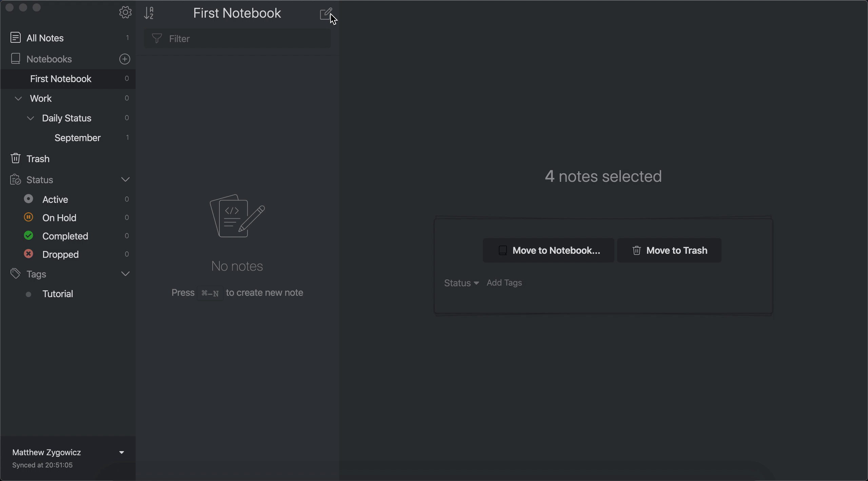Click the Completed status dot icon
This screenshot has height=481, width=868.
tap(28, 236)
